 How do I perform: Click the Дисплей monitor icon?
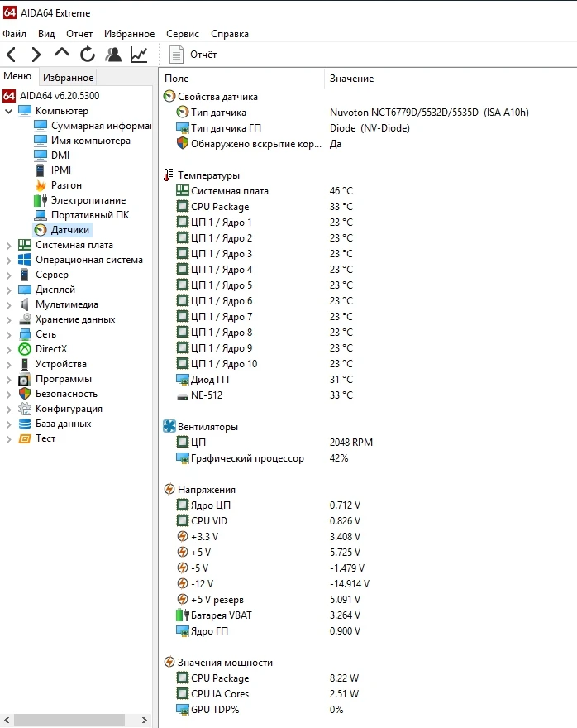point(25,290)
